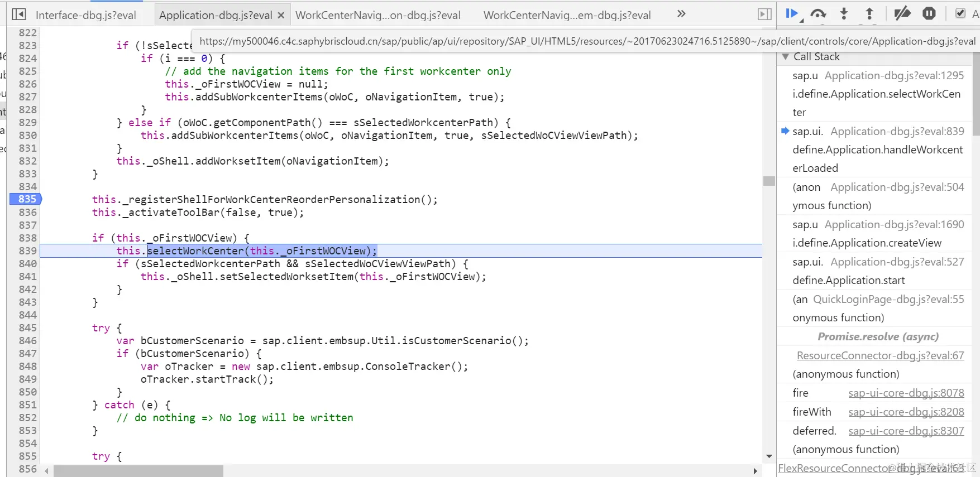
Task: Click the horizontal scrollbar thumb
Action: (138, 471)
